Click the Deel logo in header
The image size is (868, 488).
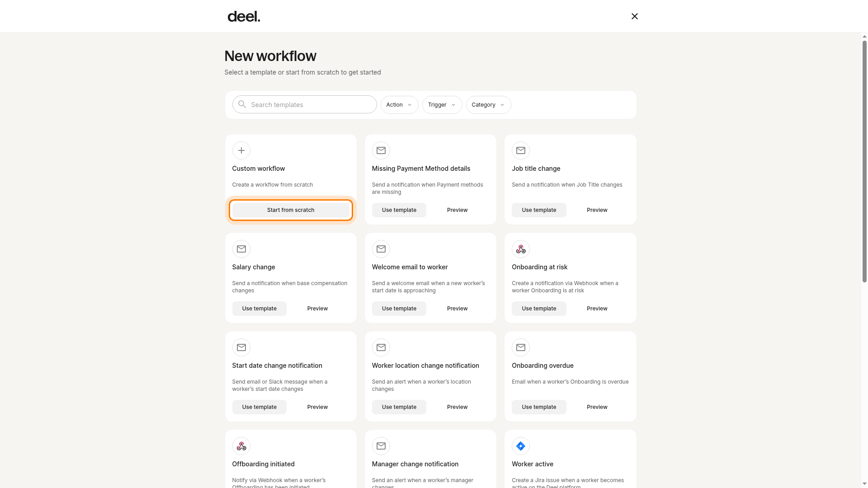tap(244, 16)
